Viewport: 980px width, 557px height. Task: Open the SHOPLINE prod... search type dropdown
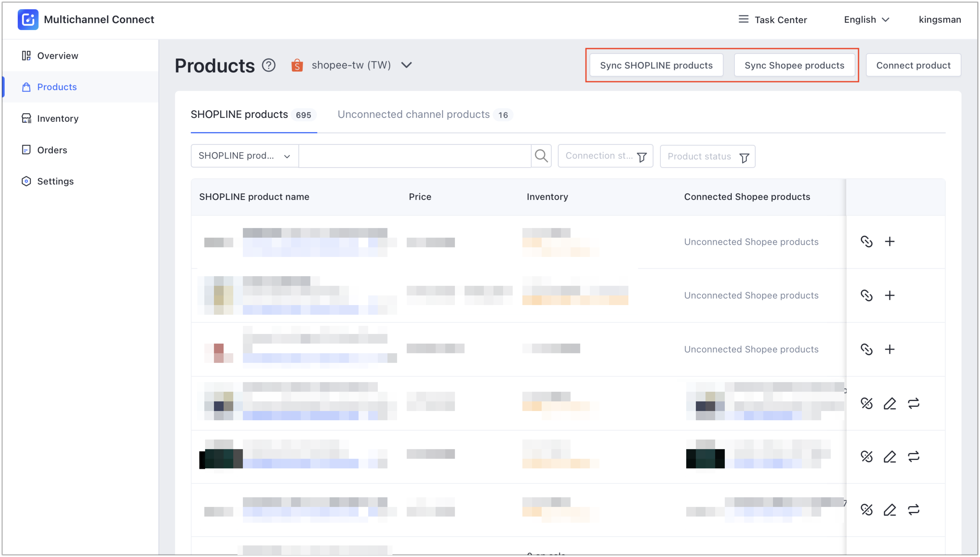[245, 156]
